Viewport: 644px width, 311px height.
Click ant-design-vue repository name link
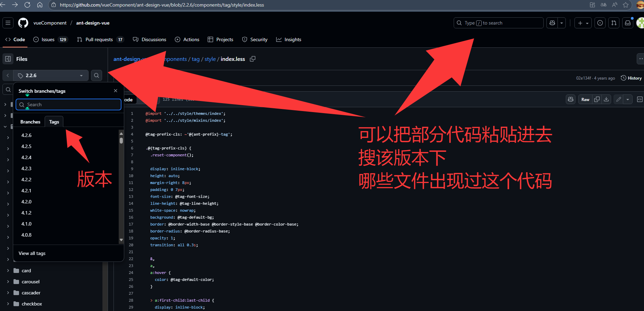(x=93, y=23)
